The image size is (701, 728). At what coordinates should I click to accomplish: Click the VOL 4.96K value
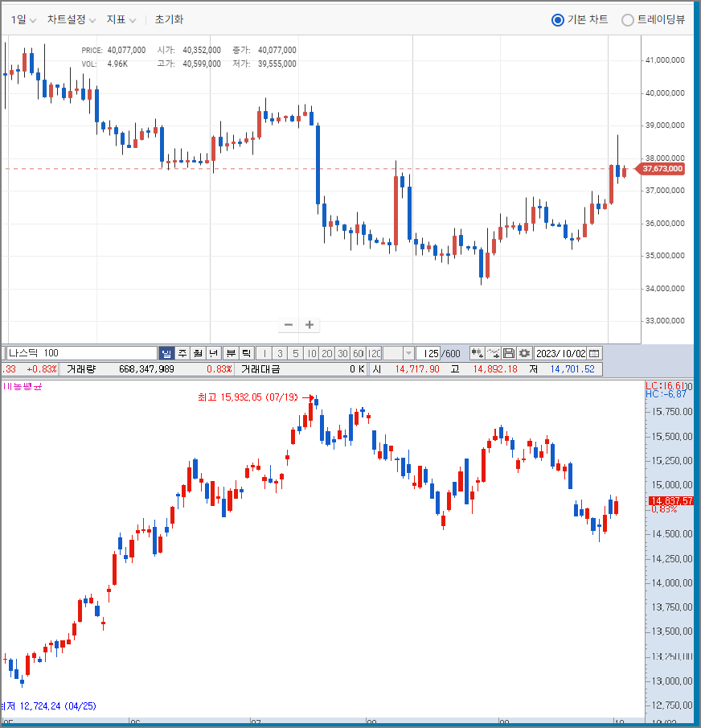point(117,64)
